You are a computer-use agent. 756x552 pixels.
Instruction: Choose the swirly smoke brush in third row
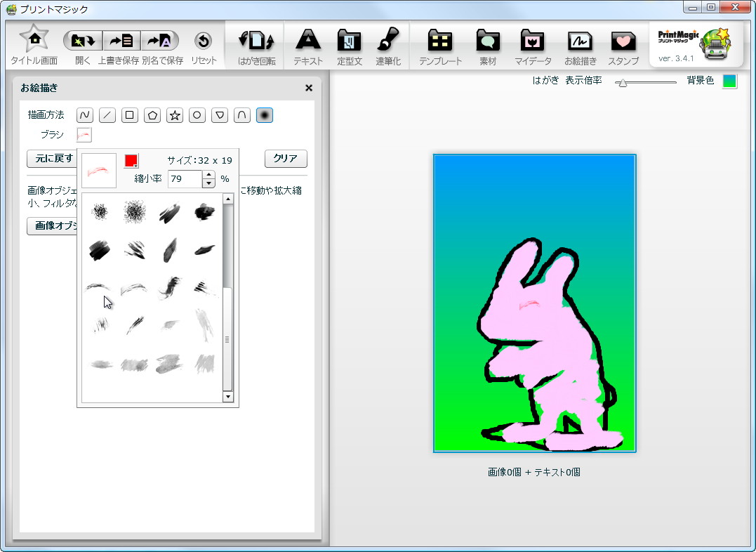pos(170,287)
